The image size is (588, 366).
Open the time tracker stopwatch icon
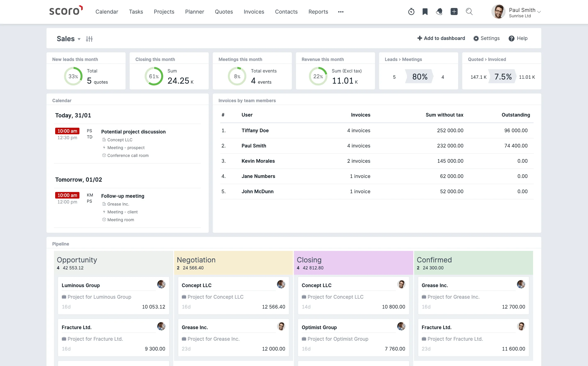(411, 12)
